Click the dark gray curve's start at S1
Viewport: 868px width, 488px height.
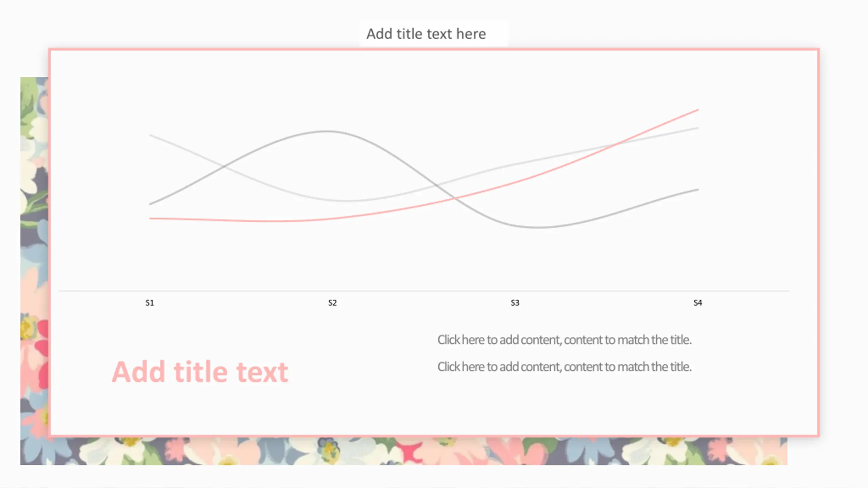tap(150, 204)
